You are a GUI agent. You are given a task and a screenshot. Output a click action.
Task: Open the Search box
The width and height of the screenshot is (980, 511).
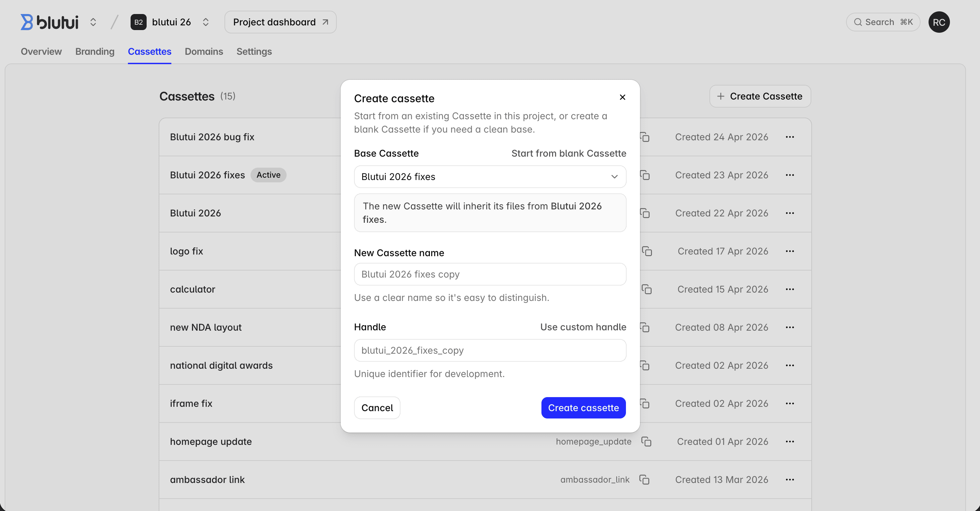[883, 22]
